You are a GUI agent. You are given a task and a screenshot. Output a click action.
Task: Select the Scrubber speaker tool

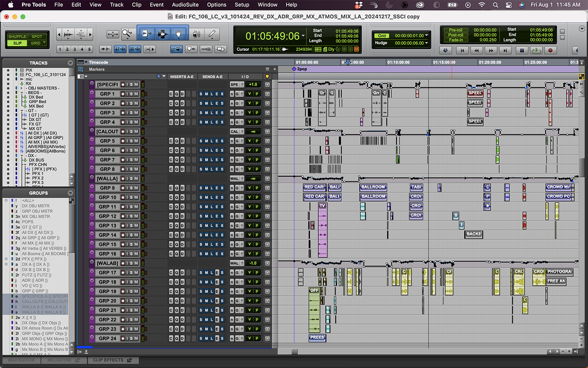[x=196, y=34]
